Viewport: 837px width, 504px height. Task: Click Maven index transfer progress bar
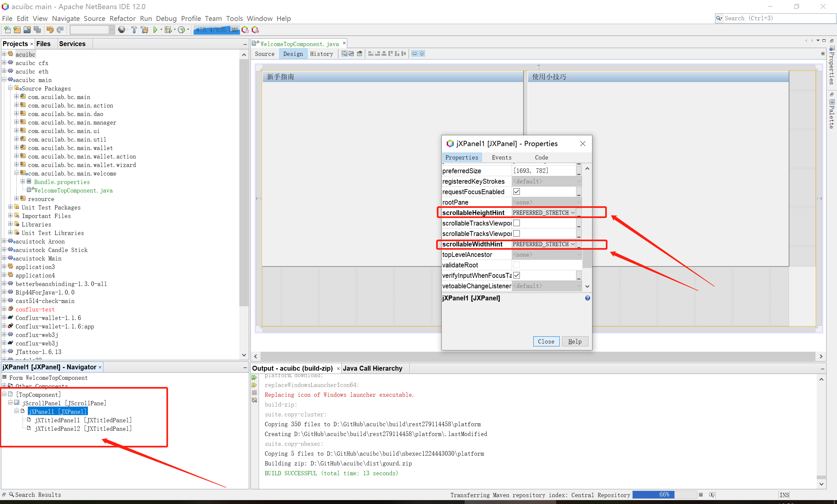click(663, 495)
